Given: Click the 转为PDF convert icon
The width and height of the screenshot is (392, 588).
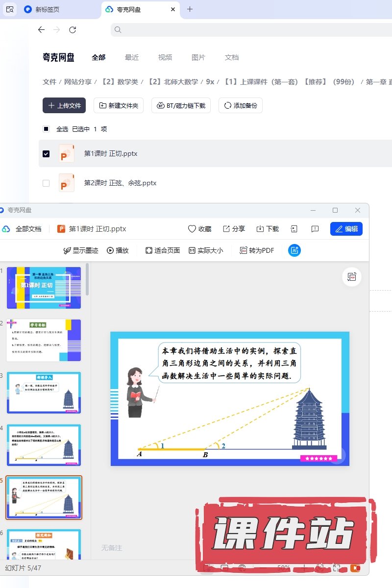Looking at the screenshot, I should point(244,250).
